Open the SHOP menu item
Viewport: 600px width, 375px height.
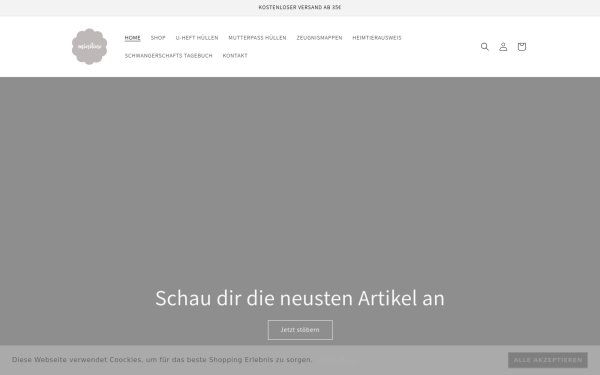[x=158, y=38]
